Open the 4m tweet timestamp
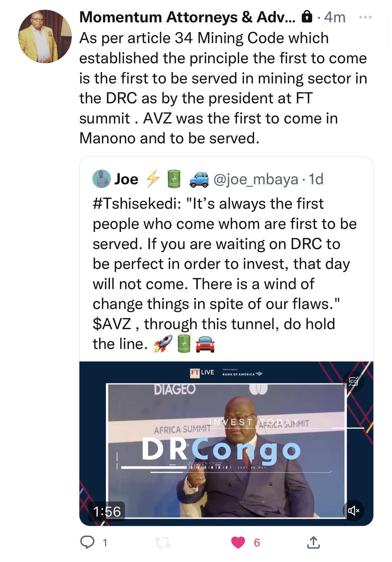392x562 pixels. tap(335, 17)
